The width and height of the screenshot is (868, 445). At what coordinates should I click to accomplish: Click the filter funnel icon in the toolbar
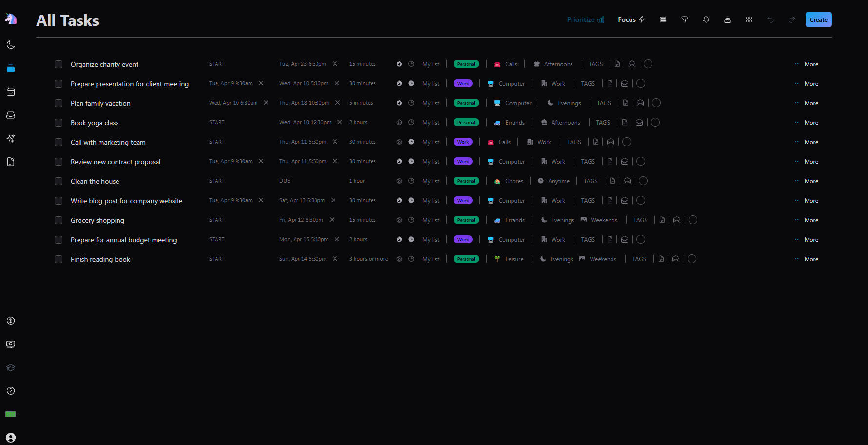(685, 19)
